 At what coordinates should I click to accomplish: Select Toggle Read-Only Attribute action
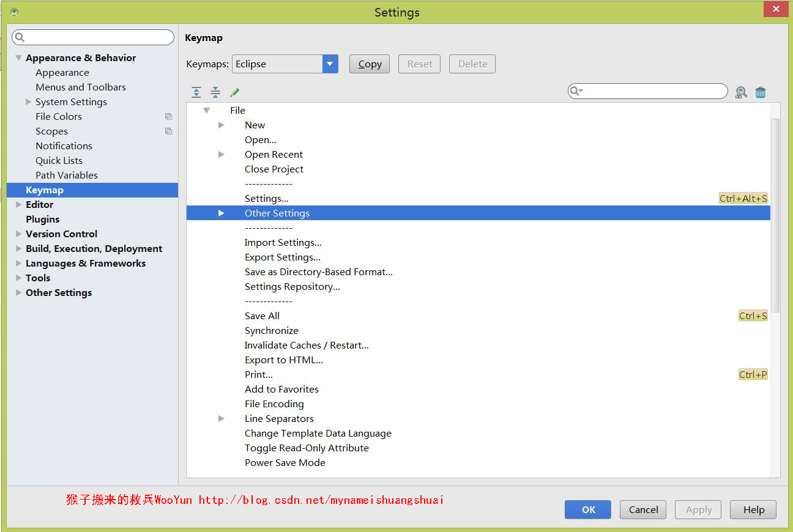307,448
